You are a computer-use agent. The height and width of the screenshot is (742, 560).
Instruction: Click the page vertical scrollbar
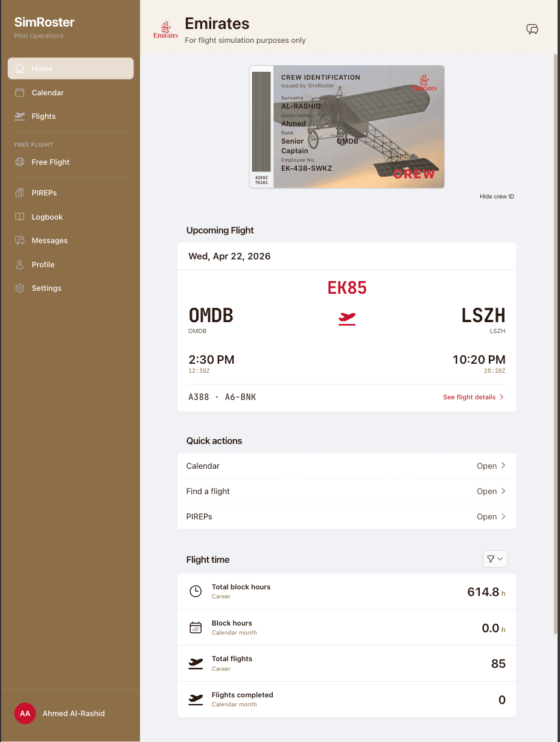point(556,344)
